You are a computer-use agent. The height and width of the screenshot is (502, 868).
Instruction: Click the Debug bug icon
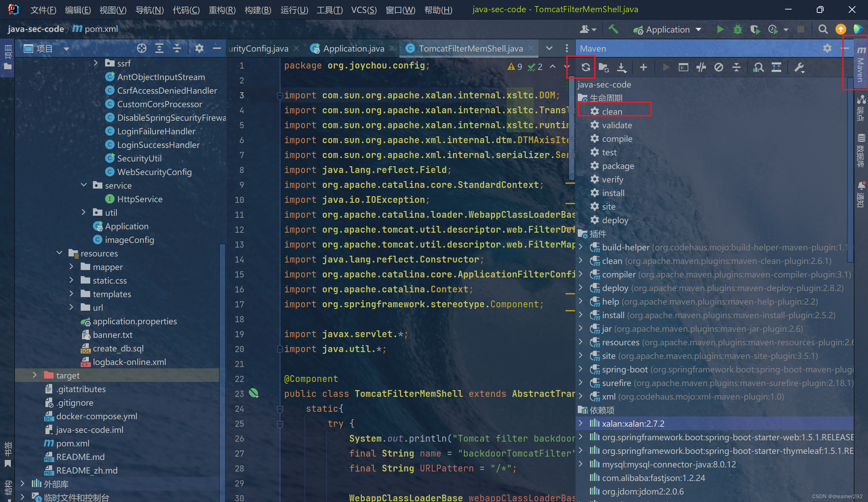(x=737, y=30)
